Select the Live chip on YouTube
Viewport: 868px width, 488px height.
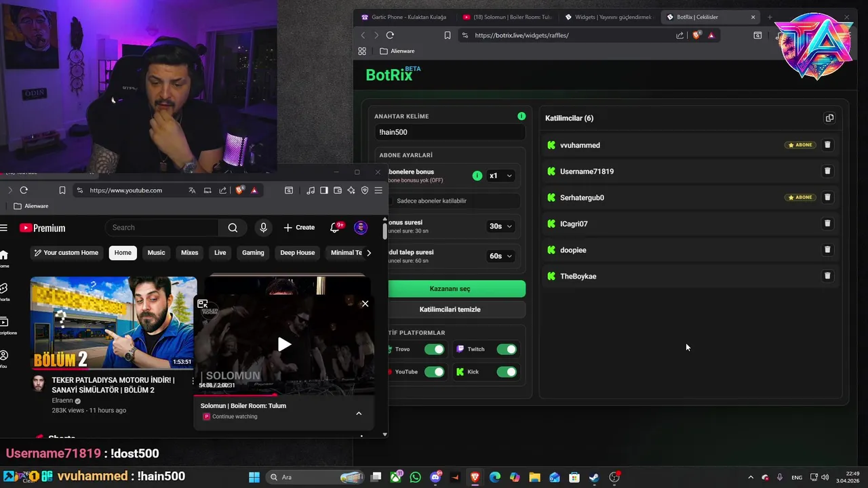click(220, 253)
